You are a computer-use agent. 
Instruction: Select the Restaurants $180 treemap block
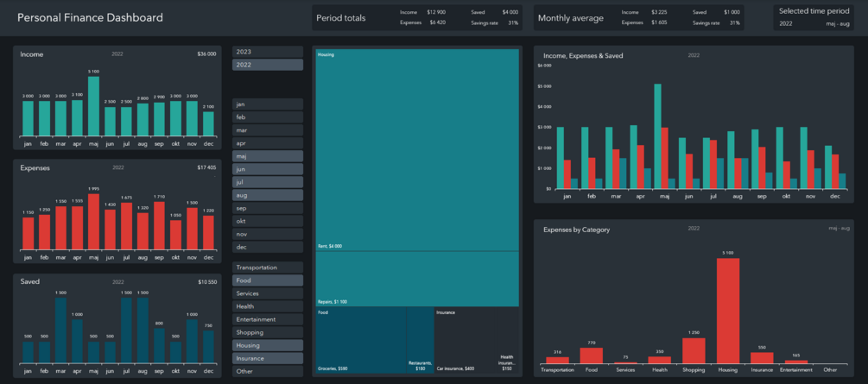pyautogui.click(x=420, y=341)
